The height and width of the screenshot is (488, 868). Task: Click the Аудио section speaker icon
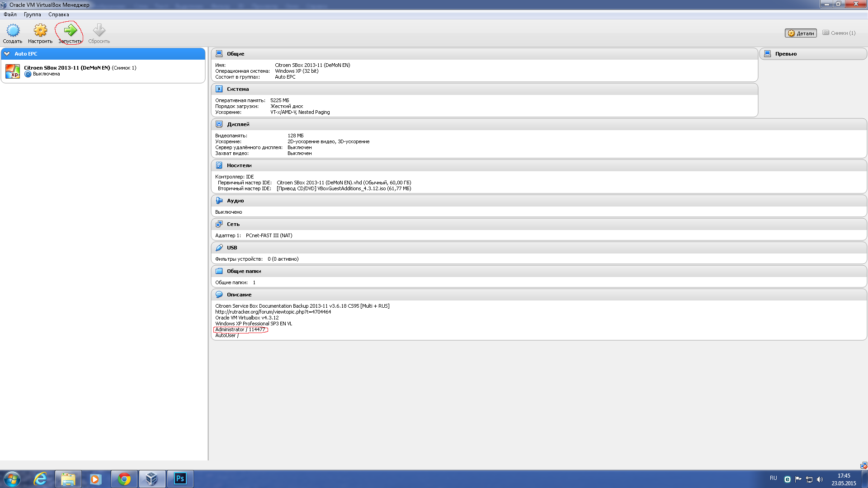pos(219,201)
